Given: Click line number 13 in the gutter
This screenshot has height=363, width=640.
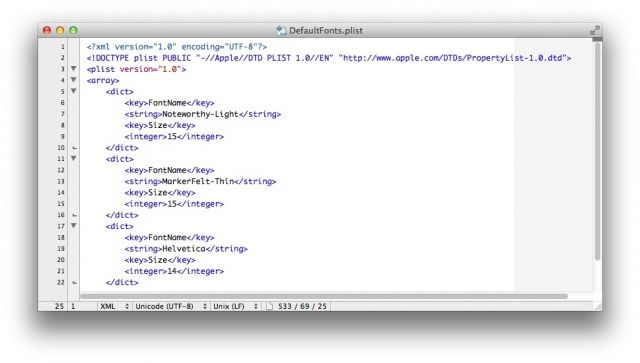Looking at the screenshot, I should 61,181.
